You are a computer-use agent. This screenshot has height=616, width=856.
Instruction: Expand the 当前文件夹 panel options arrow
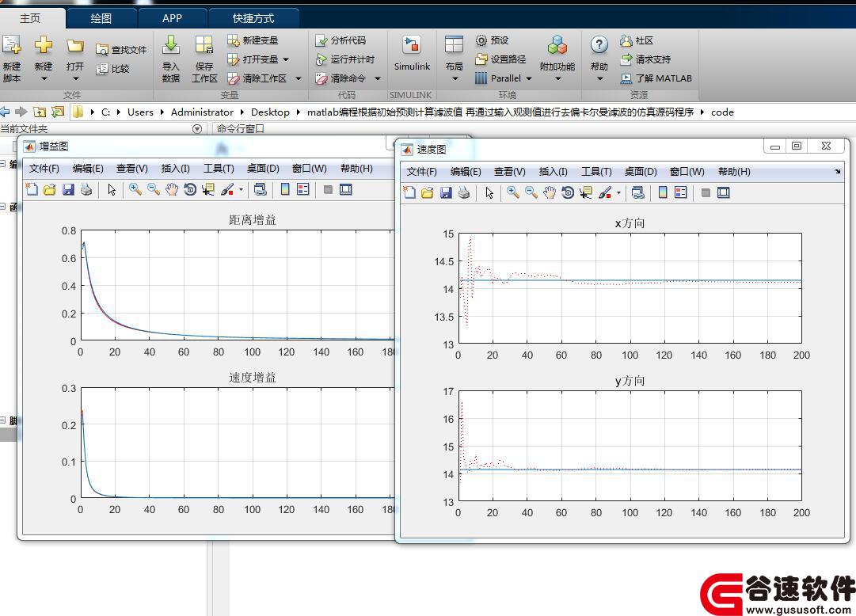point(197,129)
